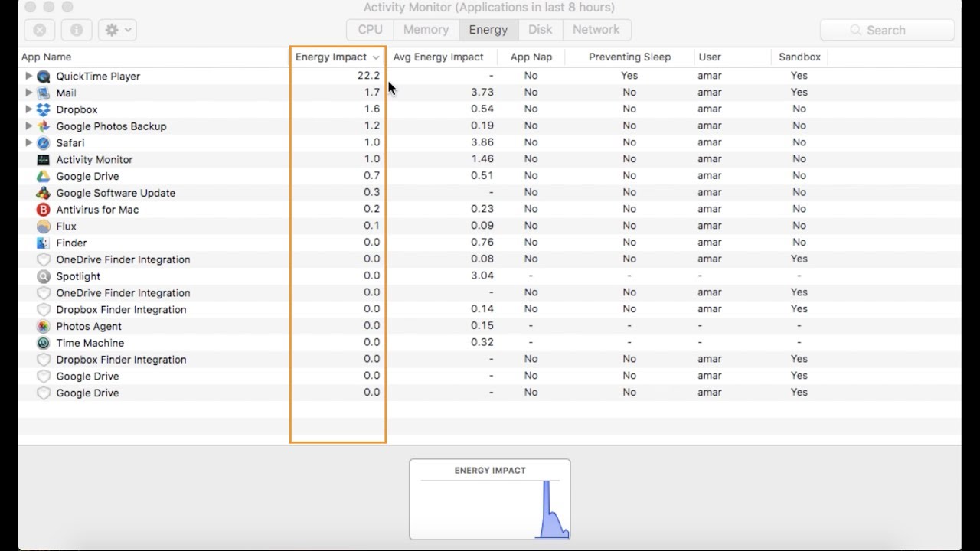This screenshot has width=980, height=551.
Task: Expand the Dropbox row disclosure triangle
Action: coord(28,109)
